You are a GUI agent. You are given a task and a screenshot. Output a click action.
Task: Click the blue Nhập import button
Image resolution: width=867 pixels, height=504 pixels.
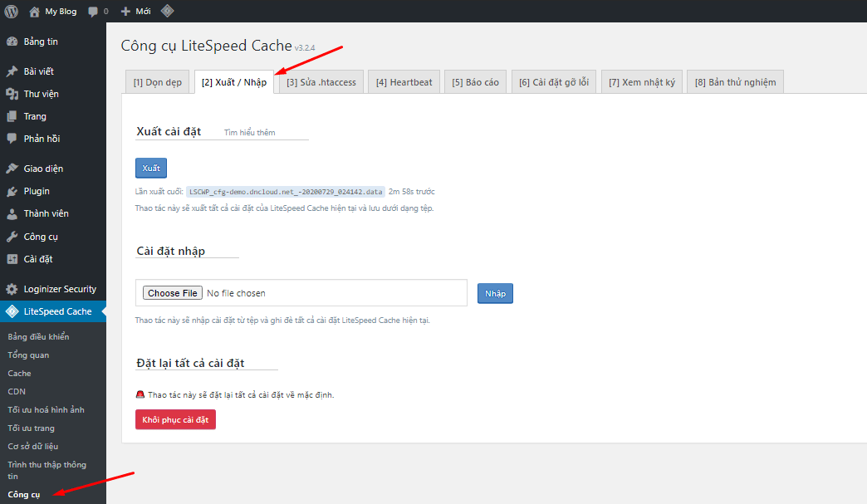[x=496, y=293]
